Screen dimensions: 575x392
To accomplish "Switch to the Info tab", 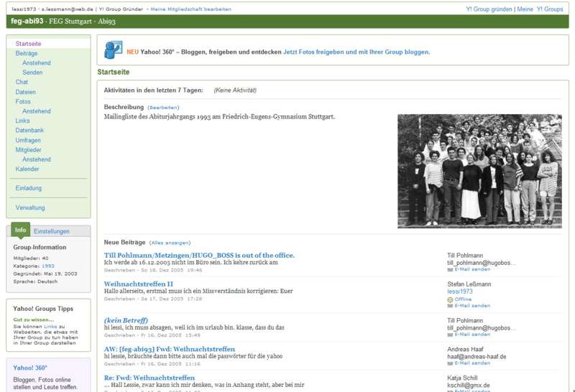I will point(21,230).
